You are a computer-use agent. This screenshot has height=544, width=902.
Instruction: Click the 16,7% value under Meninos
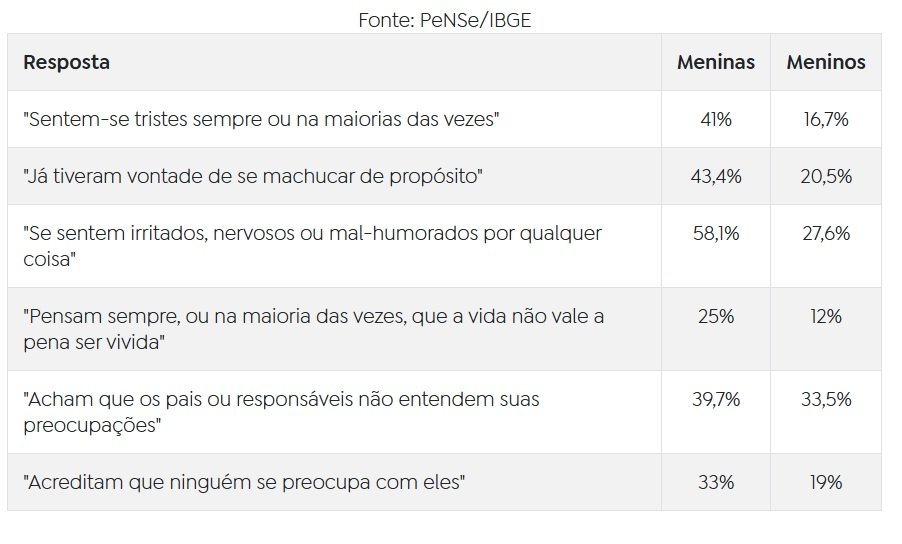(826, 119)
